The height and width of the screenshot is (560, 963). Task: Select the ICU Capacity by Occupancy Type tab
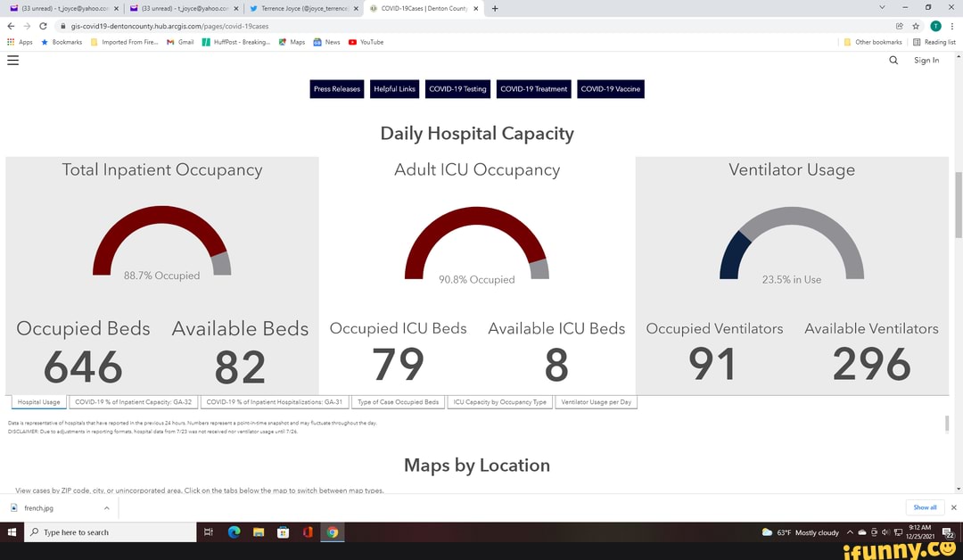[x=499, y=402]
